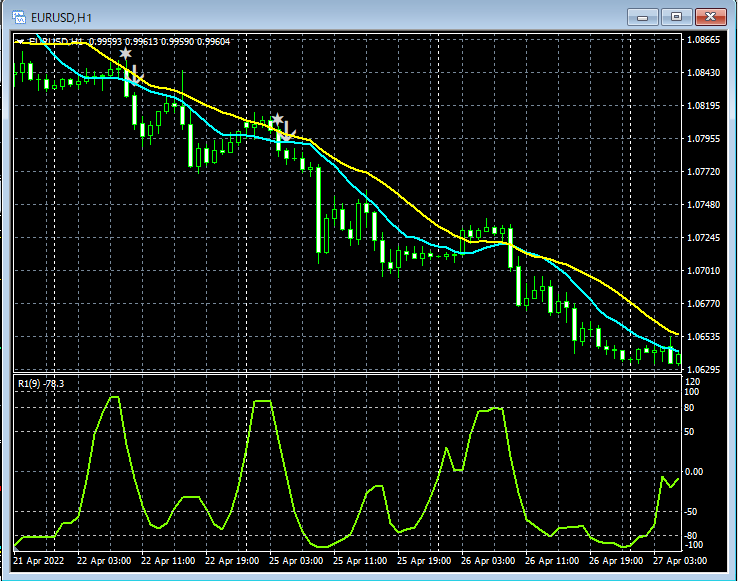Click the star signal marker near 25 Apr 03:00
The image size is (739, 581).
pos(278,119)
